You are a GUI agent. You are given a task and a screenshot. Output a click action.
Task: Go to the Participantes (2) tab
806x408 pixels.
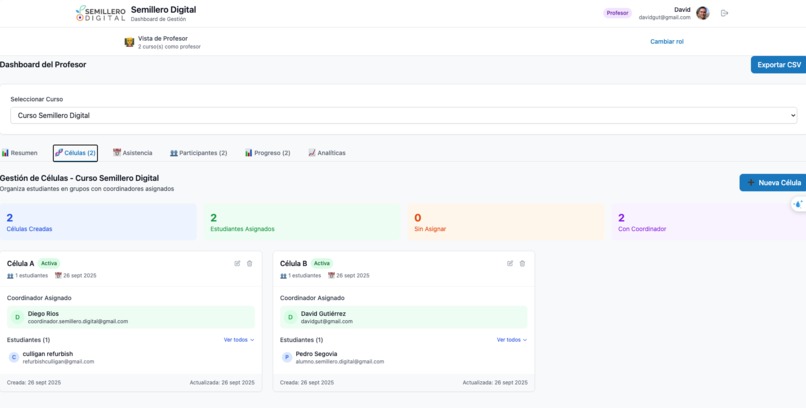tap(198, 153)
